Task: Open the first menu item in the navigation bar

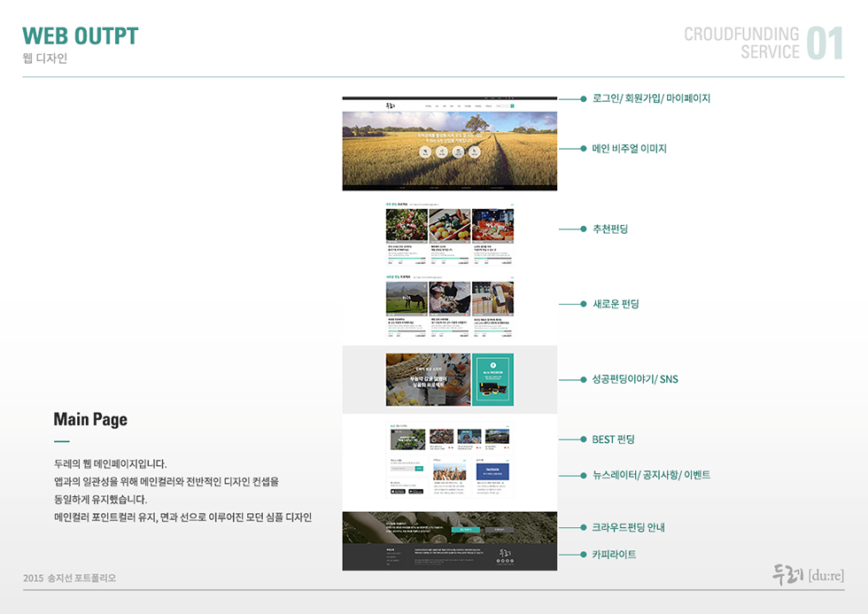Action: 427,105
